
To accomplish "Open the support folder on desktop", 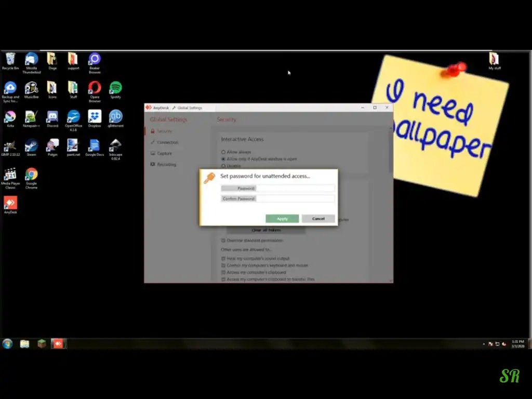I will tap(73, 61).
